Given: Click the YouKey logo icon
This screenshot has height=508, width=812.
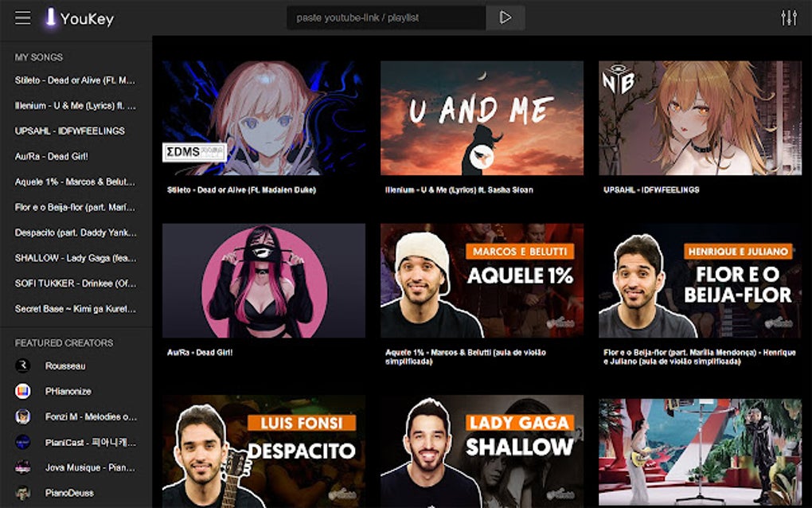Looking at the screenshot, I should (50, 17).
